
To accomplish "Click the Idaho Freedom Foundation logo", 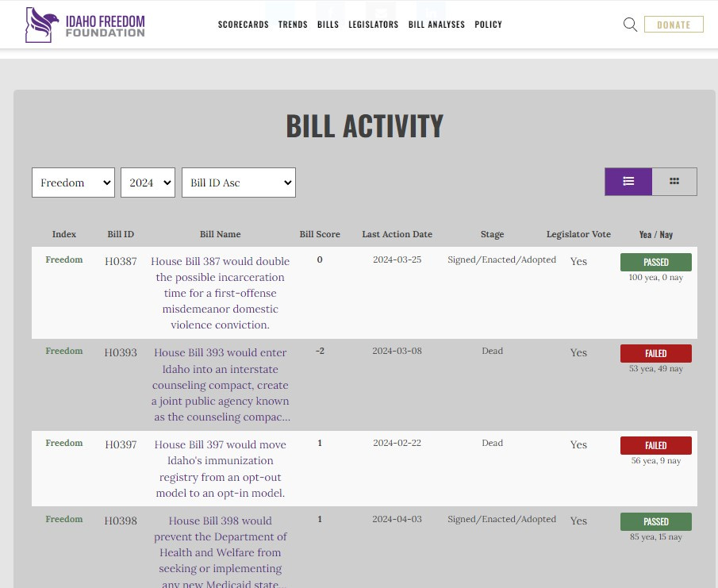I will click(x=85, y=25).
